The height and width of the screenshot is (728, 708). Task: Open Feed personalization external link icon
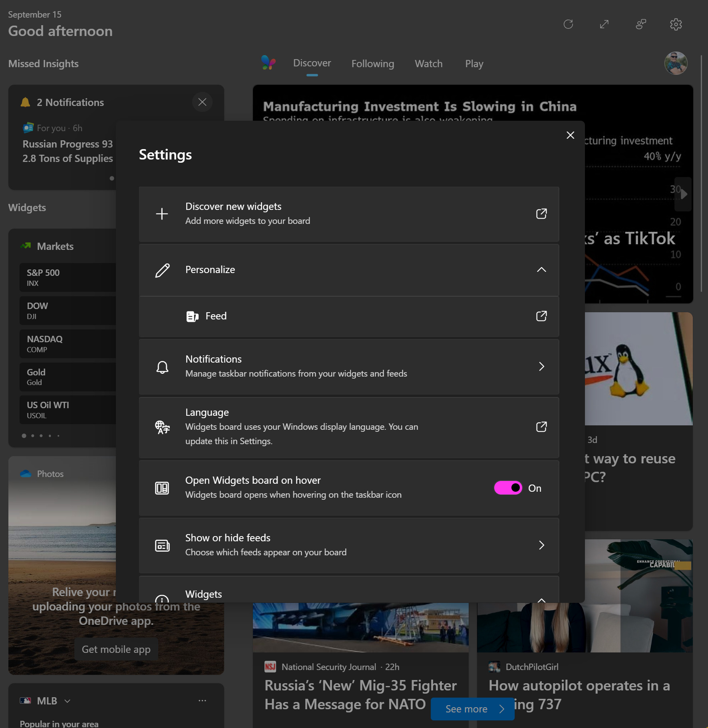tap(541, 316)
